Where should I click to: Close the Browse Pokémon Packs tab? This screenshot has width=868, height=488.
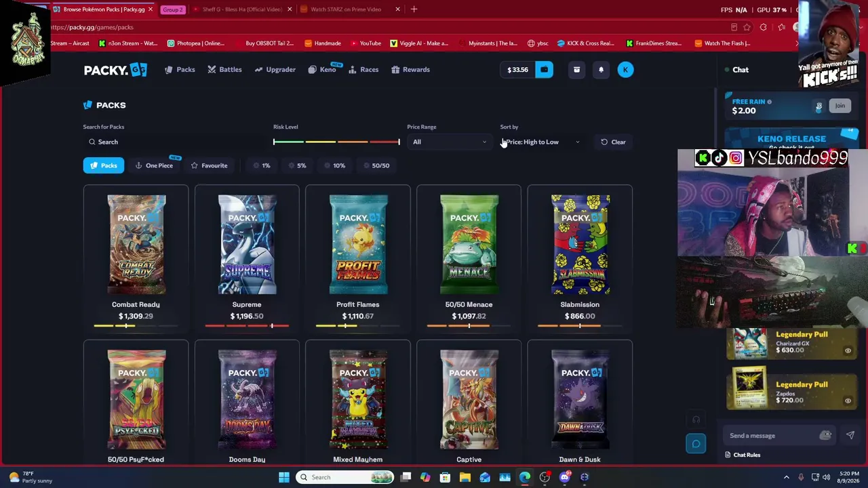click(x=151, y=9)
